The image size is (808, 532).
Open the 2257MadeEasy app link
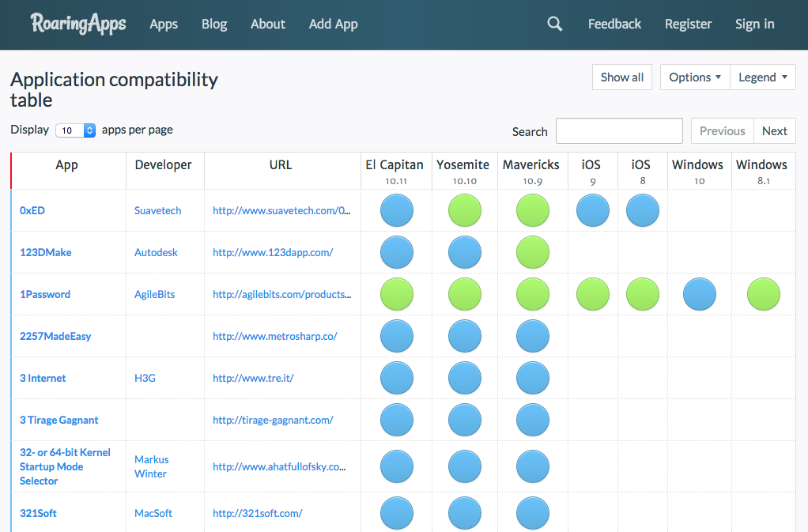click(x=55, y=336)
